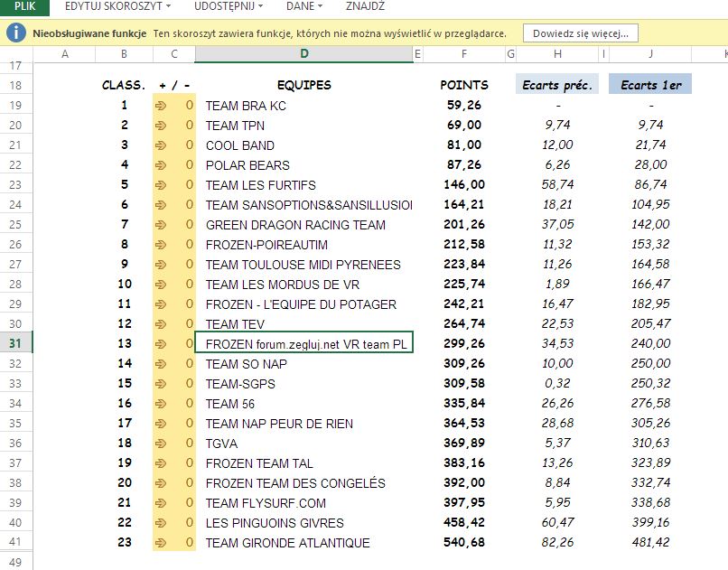Click the arrow icon in LES PINGUOINS GIVRES row
The image size is (728, 570).
tap(161, 523)
